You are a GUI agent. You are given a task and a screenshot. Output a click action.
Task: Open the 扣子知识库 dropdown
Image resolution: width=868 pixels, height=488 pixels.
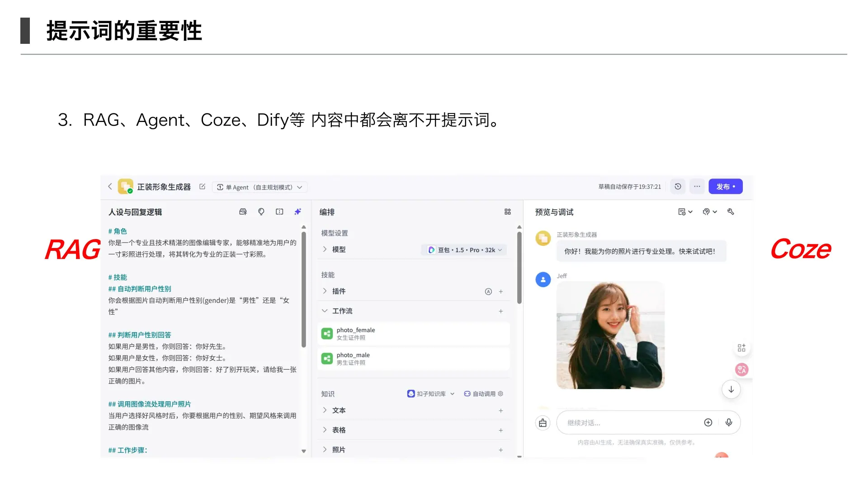431,394
